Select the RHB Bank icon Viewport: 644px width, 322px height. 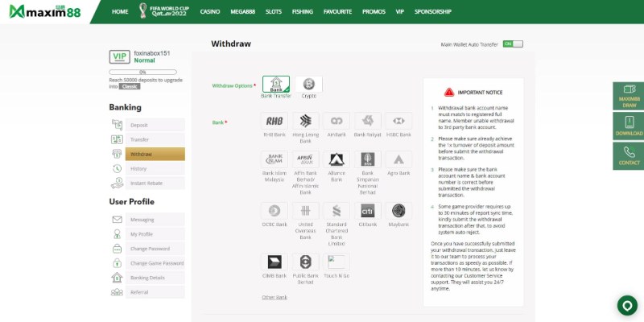coord(275,121)
